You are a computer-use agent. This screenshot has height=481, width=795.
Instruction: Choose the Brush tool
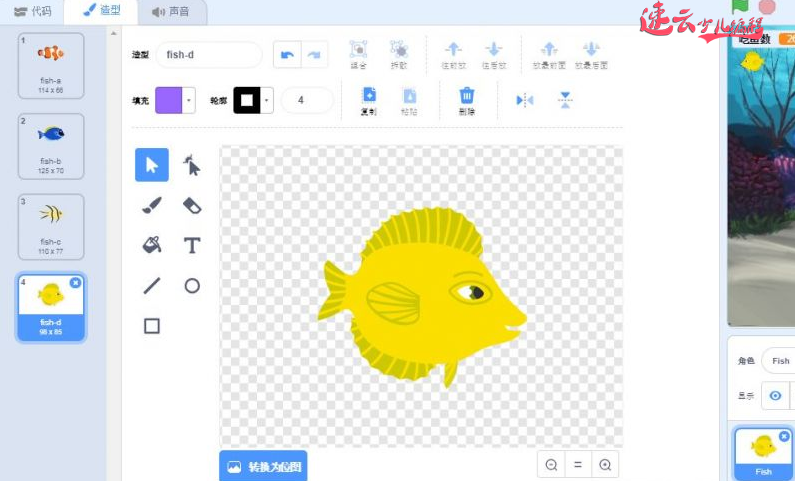tap(152, 205)
